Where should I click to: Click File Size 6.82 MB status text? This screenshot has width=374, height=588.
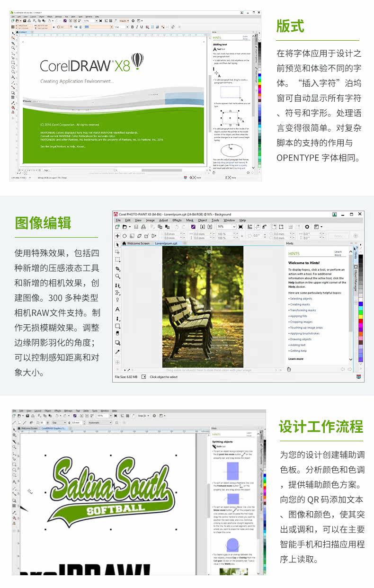tap(126, 377)
